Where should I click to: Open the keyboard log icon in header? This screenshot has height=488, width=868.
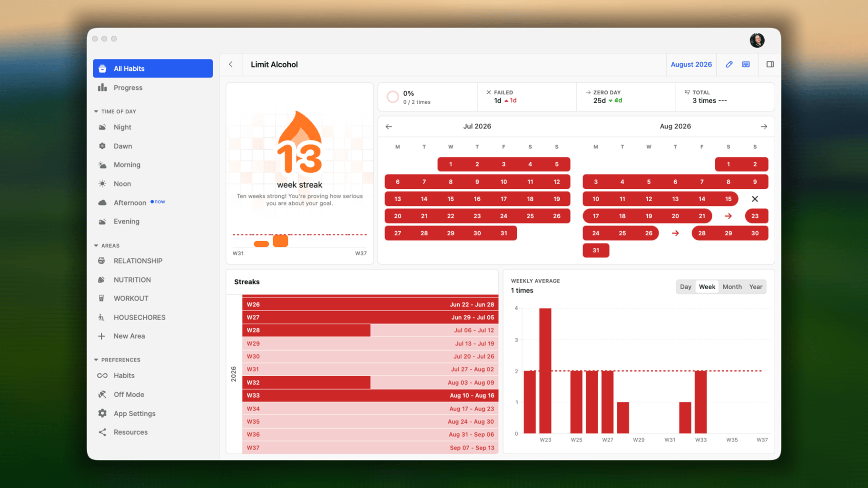point(746,64)
